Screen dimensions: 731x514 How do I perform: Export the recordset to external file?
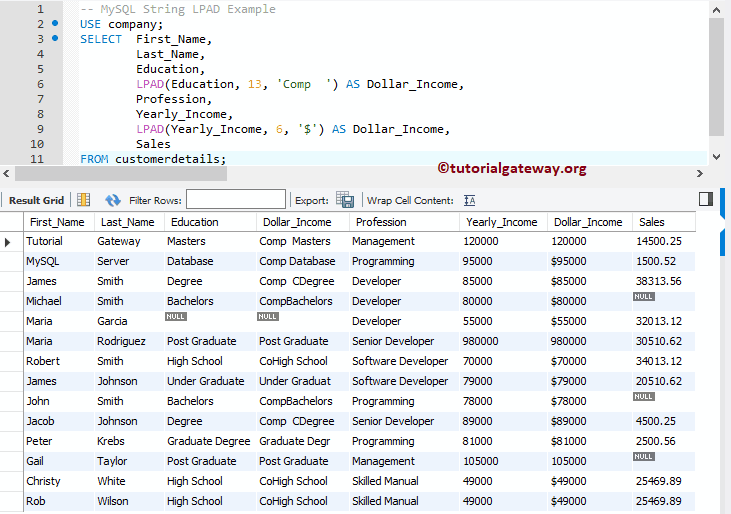coord(345,200)
